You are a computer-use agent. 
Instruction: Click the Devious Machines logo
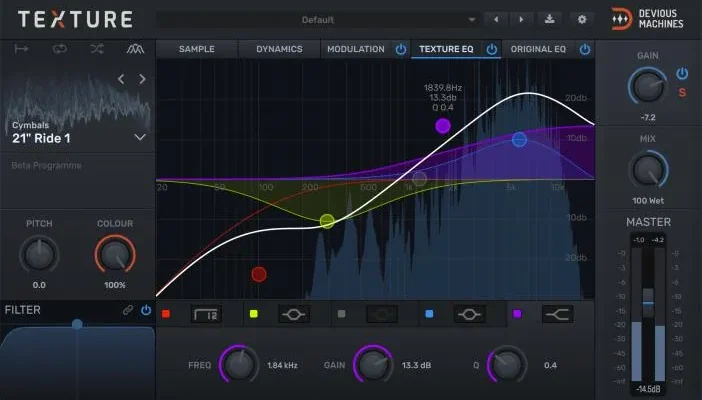click(x=648, y=19)
